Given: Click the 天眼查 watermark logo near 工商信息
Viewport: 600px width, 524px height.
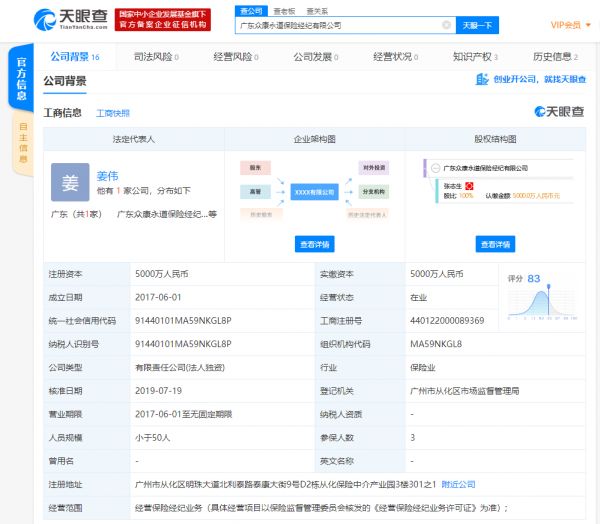Looking at the screenshot, I should click(x=559, y=112).
